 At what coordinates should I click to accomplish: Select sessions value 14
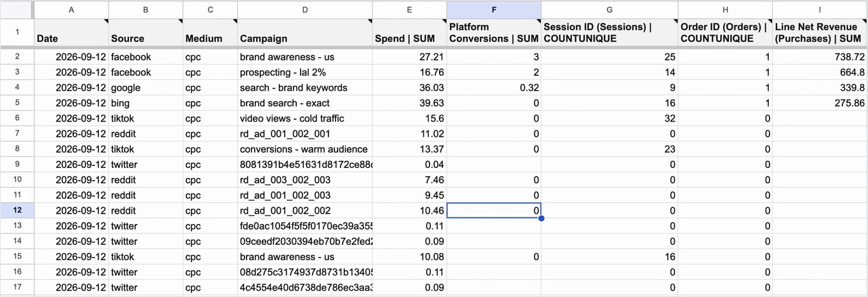click(x=610, y=72)
